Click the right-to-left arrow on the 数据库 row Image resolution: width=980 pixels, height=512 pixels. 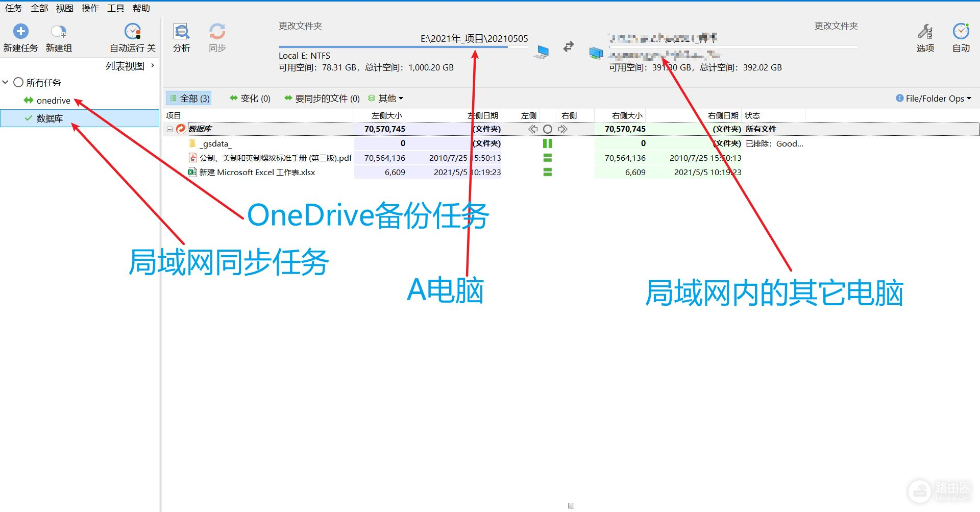(x=533, y=129)
